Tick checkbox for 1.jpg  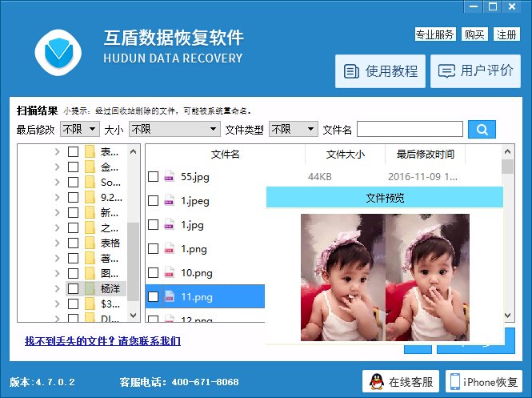[x=153, y=225]
